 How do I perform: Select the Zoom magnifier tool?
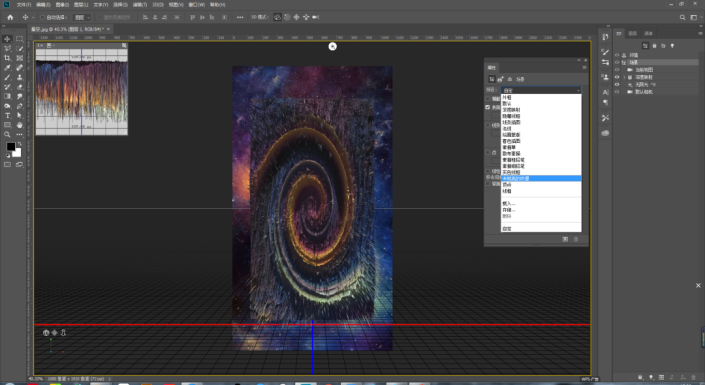coord(7,134)
